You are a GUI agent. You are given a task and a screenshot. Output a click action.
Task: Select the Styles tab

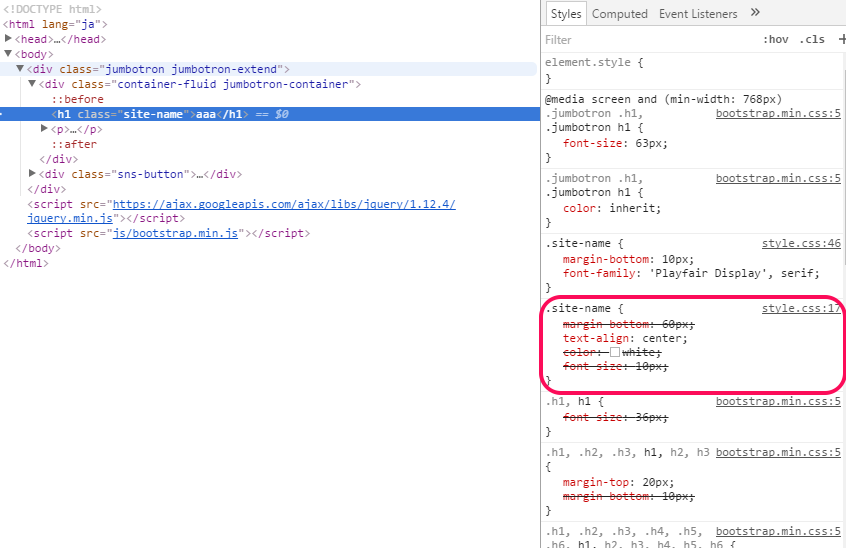[566, 14]
